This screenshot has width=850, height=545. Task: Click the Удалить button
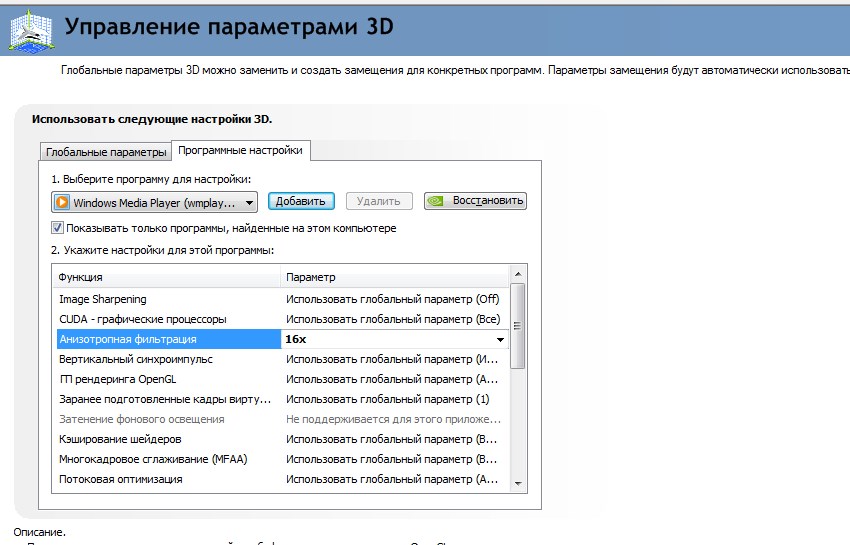coord(380,201)
